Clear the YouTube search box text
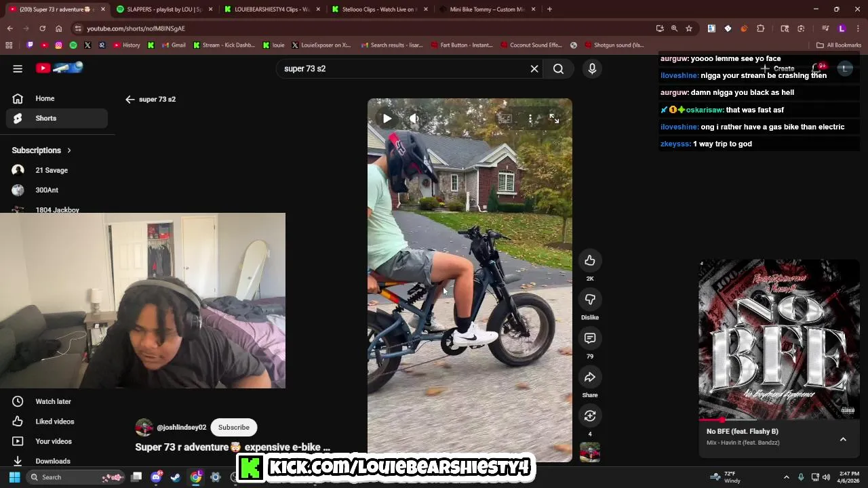 [x=534, y=68]
